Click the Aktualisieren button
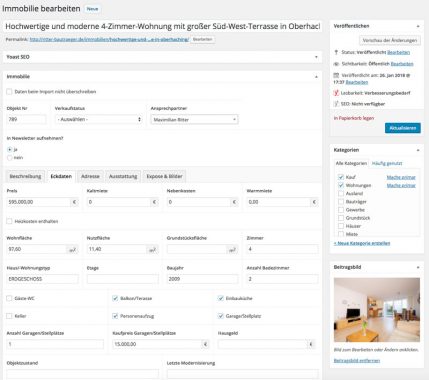This screenshot has height=380, width=429. (403, 128)
